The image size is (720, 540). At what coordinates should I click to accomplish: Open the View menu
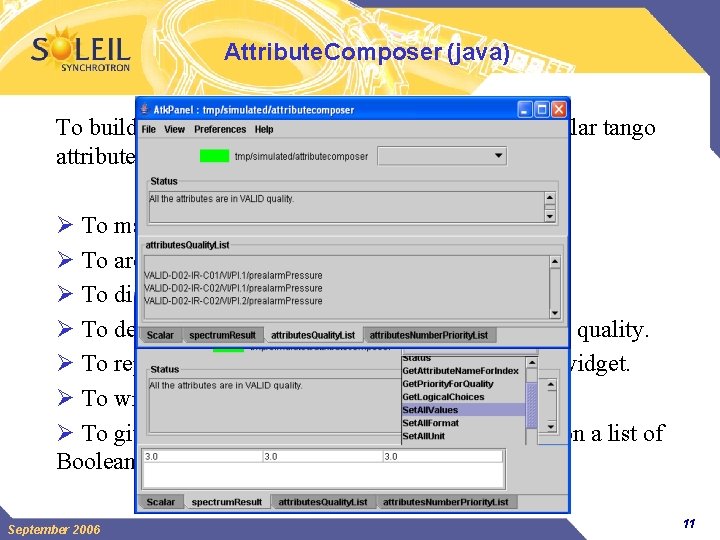174,129
